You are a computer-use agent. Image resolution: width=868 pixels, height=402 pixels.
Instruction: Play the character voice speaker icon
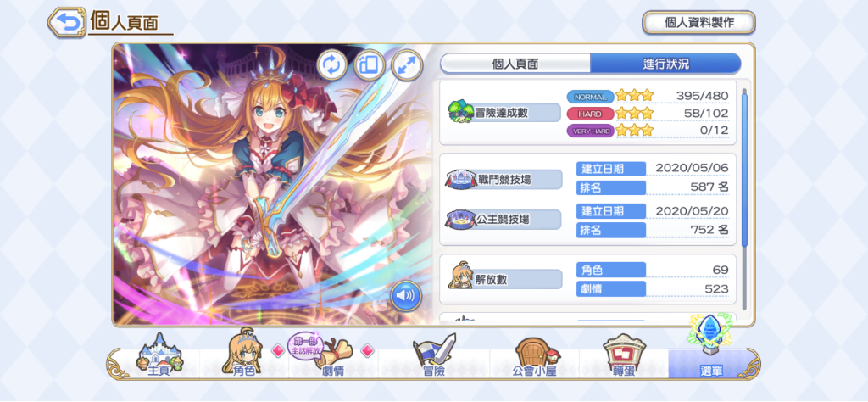[x=405, y=296]
